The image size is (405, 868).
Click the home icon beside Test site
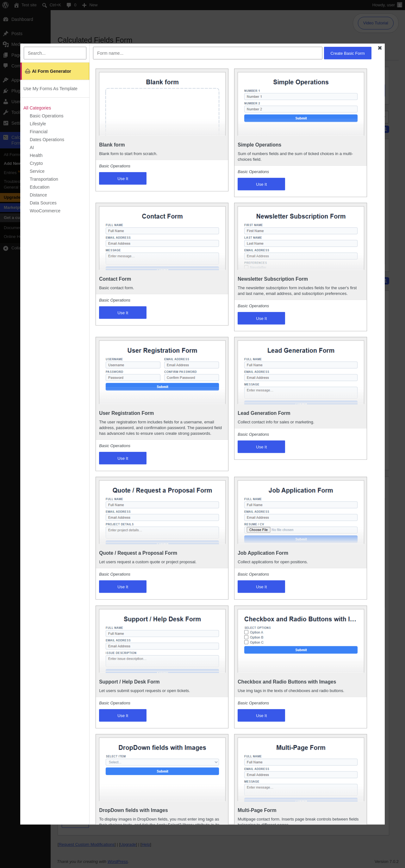(x=16, y=5)
